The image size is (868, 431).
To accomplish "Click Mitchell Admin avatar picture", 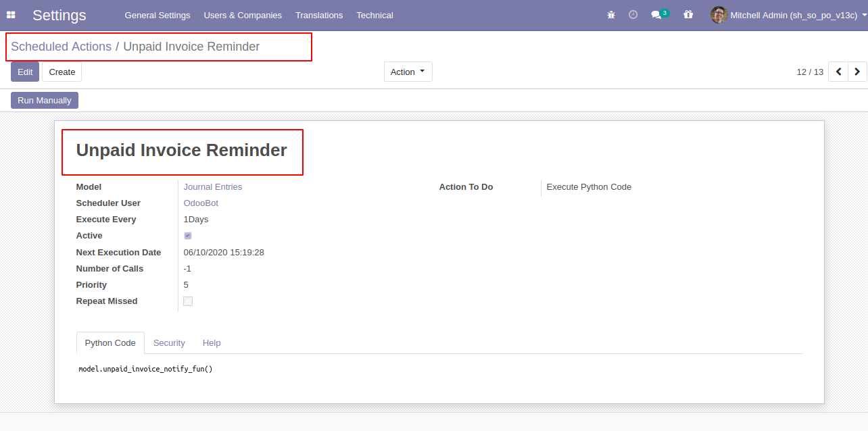I will click(719, 15).
